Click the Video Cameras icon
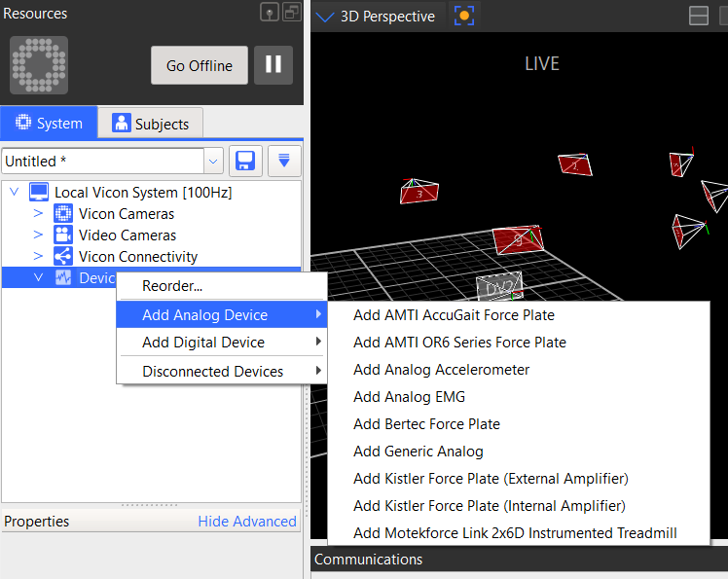 (x=63, y=235)
